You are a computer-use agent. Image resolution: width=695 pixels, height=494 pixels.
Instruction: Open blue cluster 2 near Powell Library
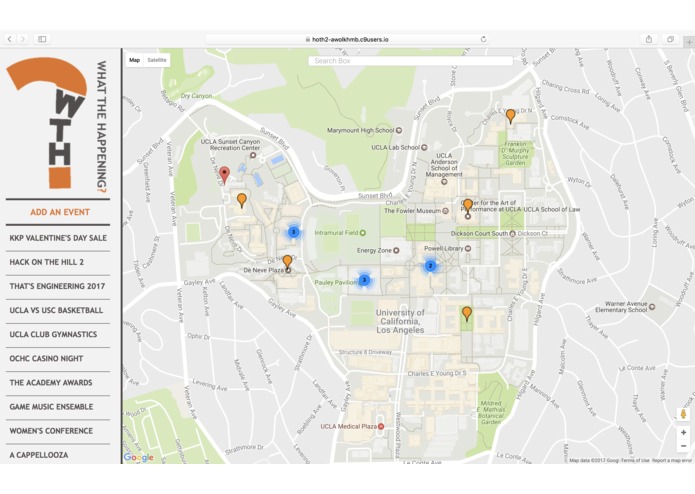[x=430, y=266]
